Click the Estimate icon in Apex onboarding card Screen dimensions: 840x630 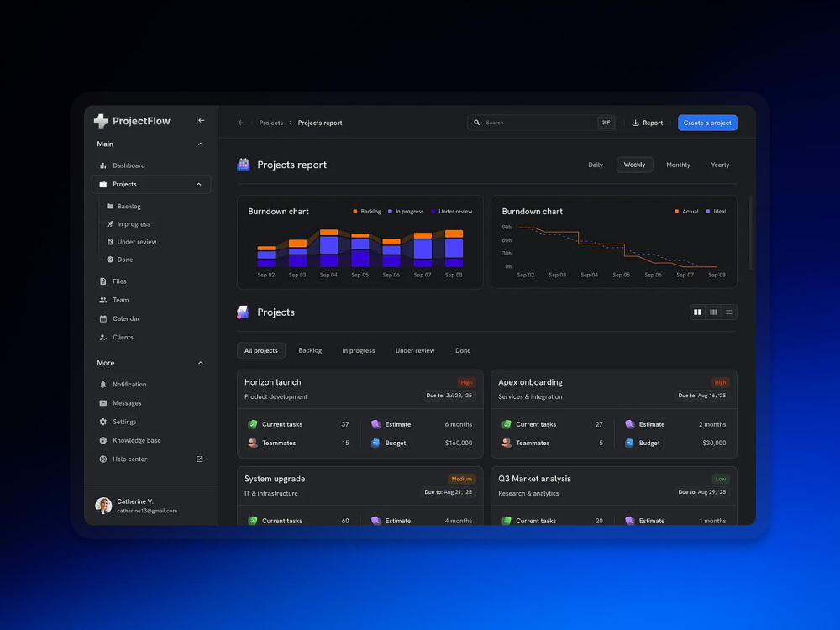point(629,424)
